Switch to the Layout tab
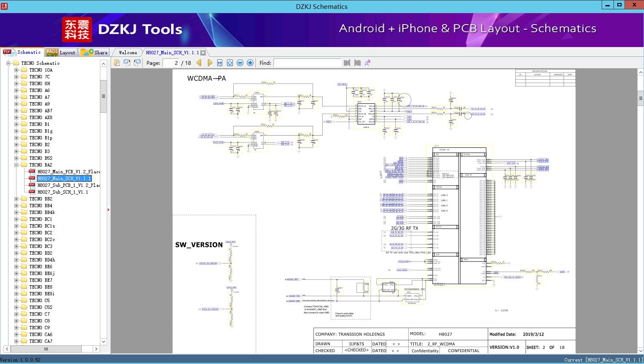Screen dimensions: 644x364 [61, 53]
